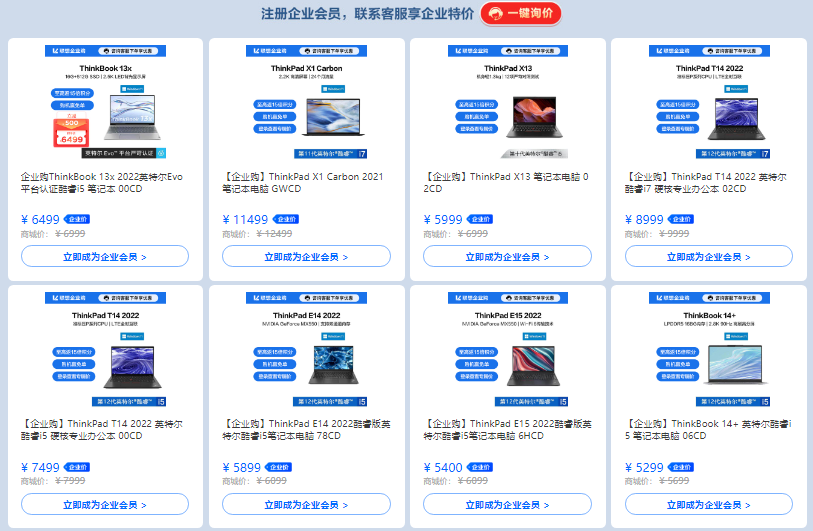Click 企业价 tag beside ¥ 7499
The height and width of the screenshot is (531, 813).
[77, 467]
